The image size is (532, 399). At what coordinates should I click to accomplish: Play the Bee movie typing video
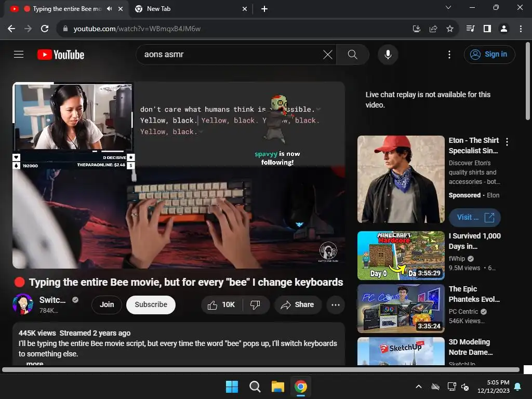179,175
